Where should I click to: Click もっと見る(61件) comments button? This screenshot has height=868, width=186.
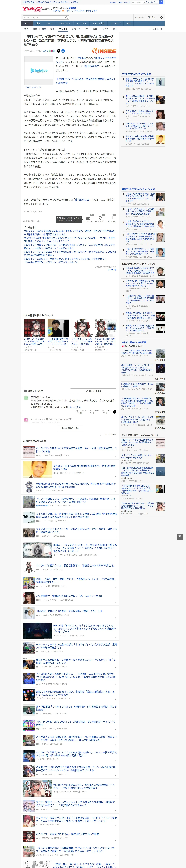tap(70, 428)
